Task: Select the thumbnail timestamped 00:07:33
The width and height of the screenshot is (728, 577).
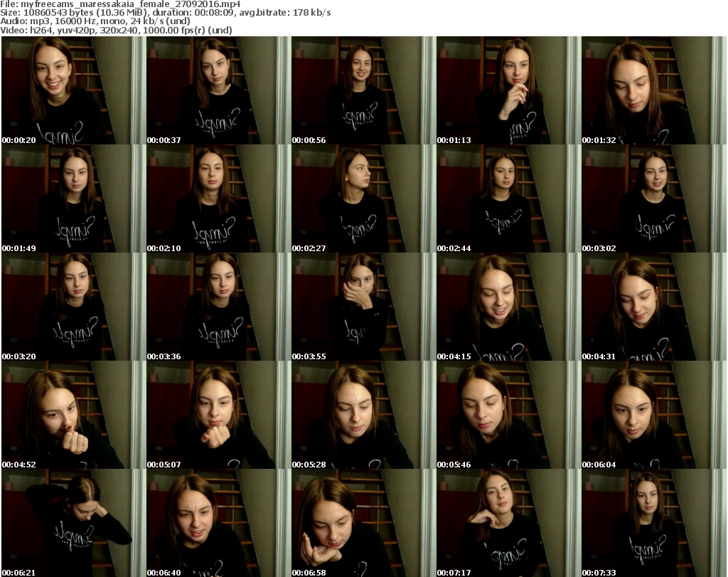Action: tap(654, 523)
